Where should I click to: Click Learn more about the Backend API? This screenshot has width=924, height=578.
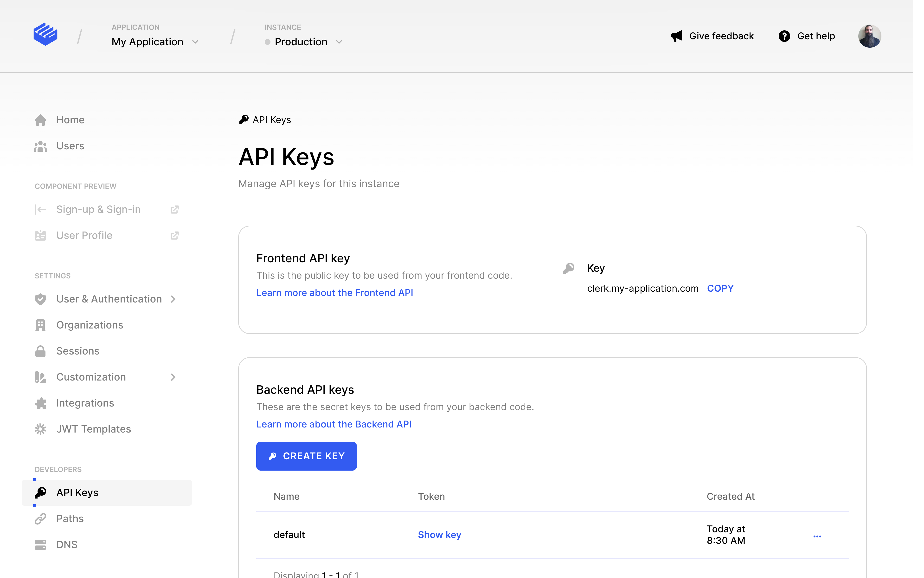(334, 424)
